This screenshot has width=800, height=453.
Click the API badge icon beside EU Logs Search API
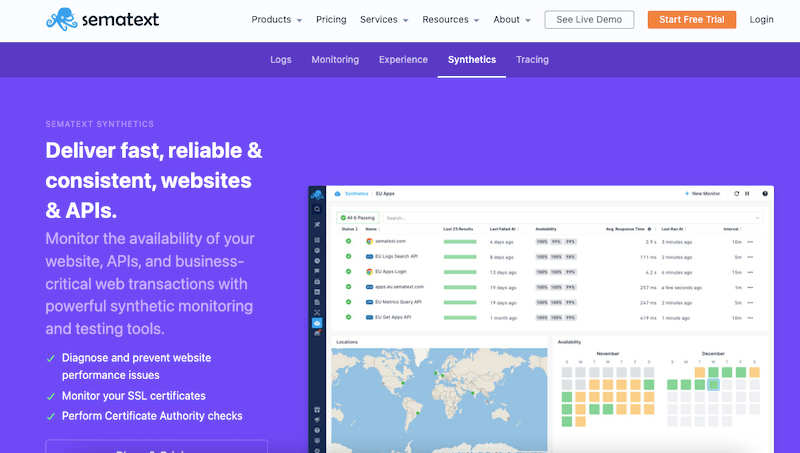(x=369, y=257)
